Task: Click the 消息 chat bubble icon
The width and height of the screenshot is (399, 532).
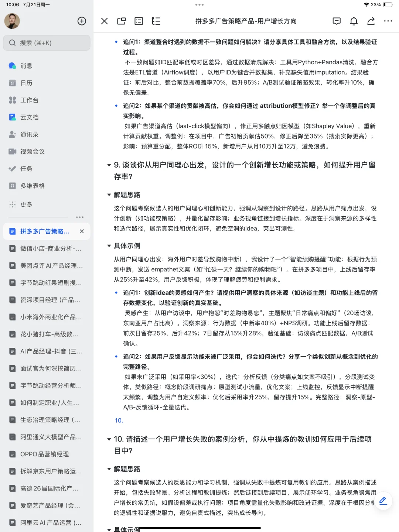Action: click(x=13, y=66)
